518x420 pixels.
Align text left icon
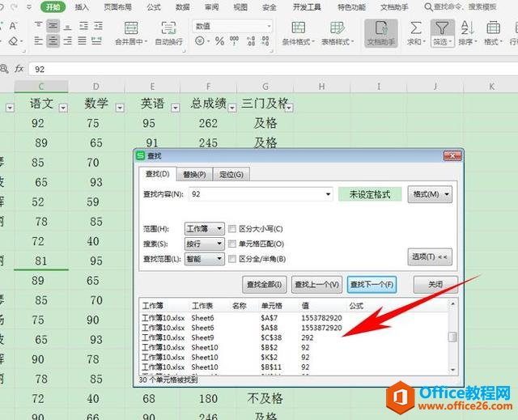39,41
